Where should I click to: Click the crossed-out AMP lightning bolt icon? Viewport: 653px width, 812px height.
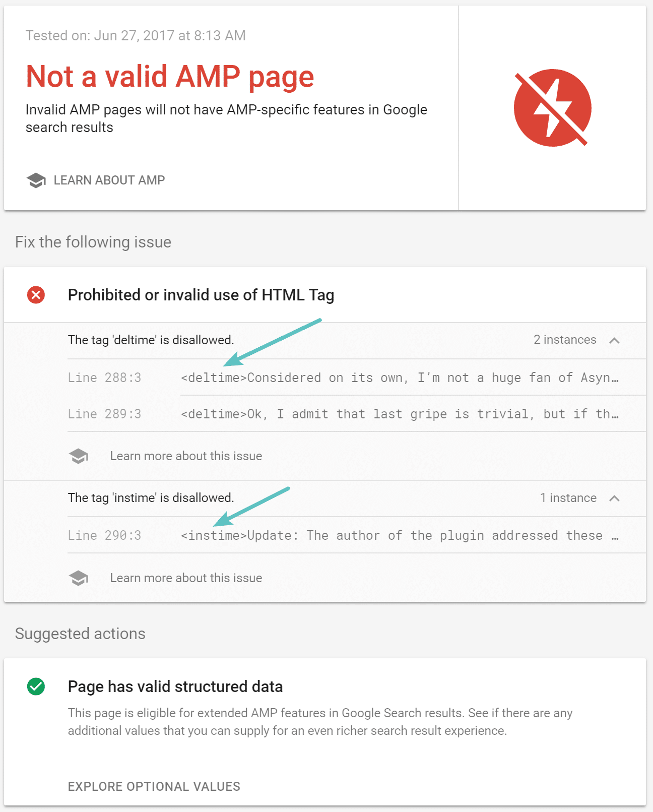(x=552, y=108)
